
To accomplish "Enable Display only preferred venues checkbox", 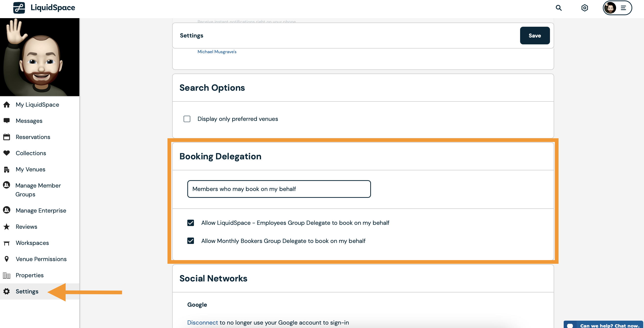I will (187, 119).
